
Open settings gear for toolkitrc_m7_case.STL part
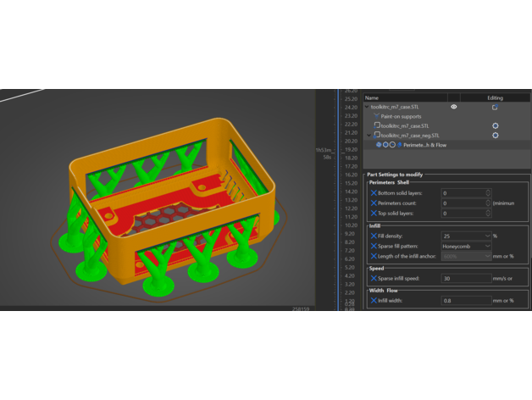tap(495, 125)
